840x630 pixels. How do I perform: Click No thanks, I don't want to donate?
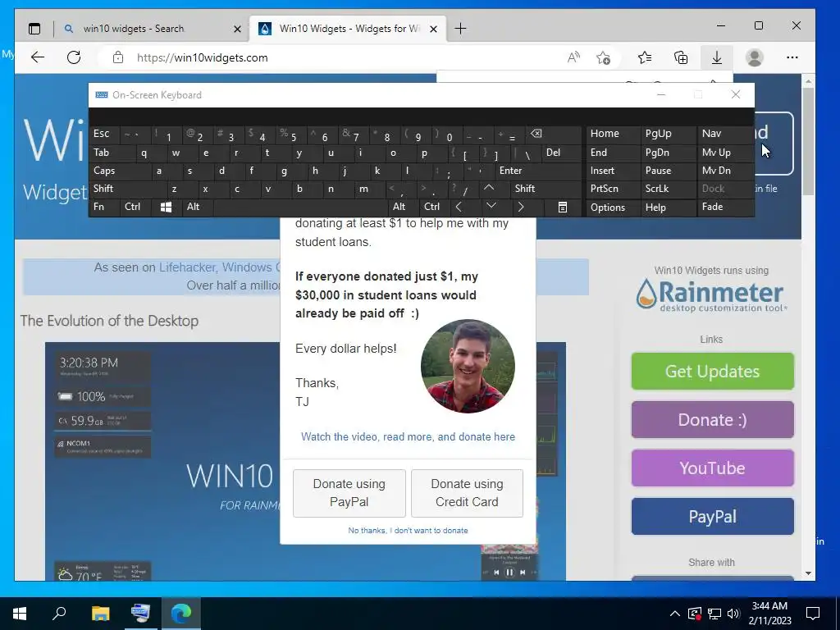409,531
